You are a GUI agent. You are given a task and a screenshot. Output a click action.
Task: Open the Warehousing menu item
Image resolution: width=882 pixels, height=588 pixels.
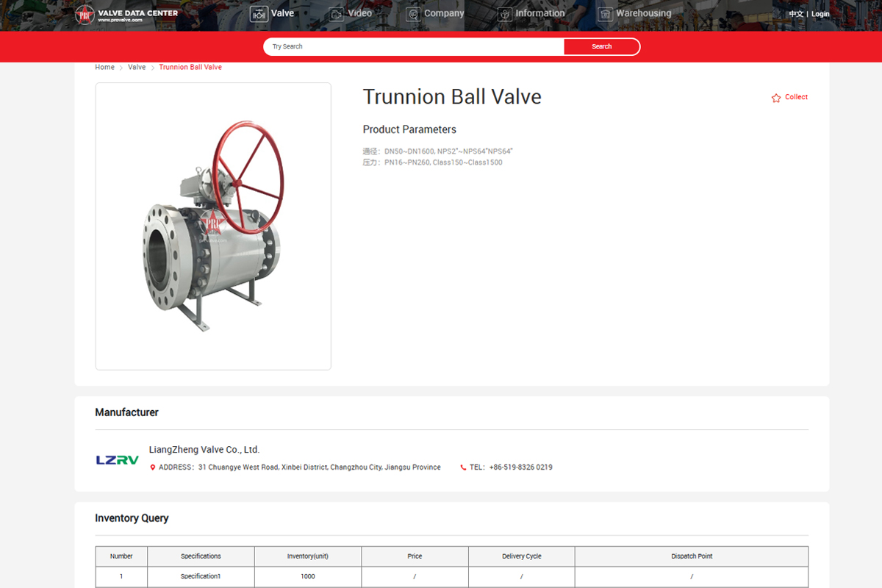(643, 13)
